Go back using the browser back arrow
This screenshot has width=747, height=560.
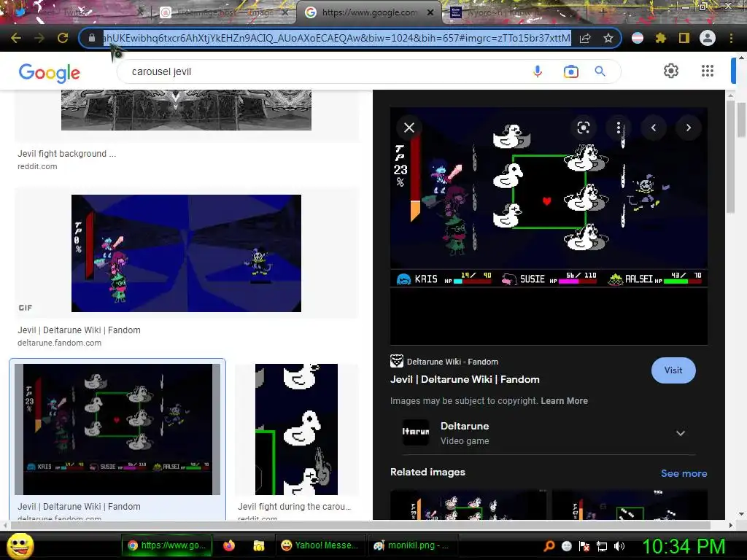[x=16, y=38]
